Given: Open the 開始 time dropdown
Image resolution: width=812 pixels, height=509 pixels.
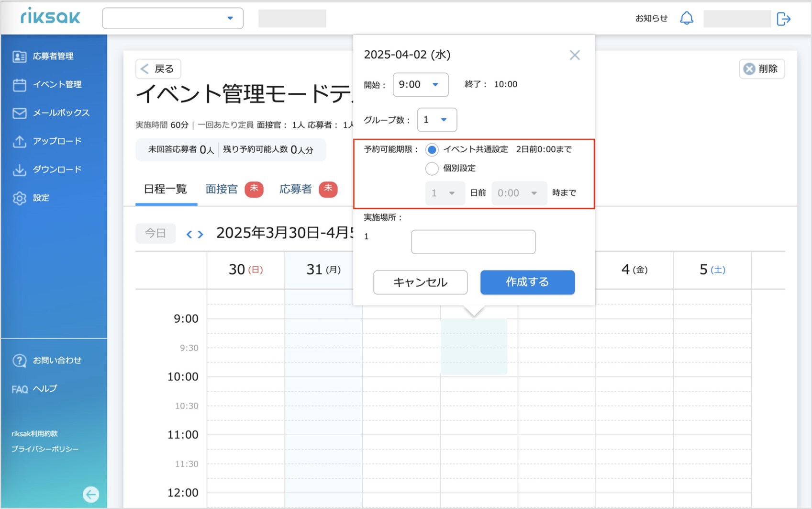Looking at the screenshot, I should [421, 85].
